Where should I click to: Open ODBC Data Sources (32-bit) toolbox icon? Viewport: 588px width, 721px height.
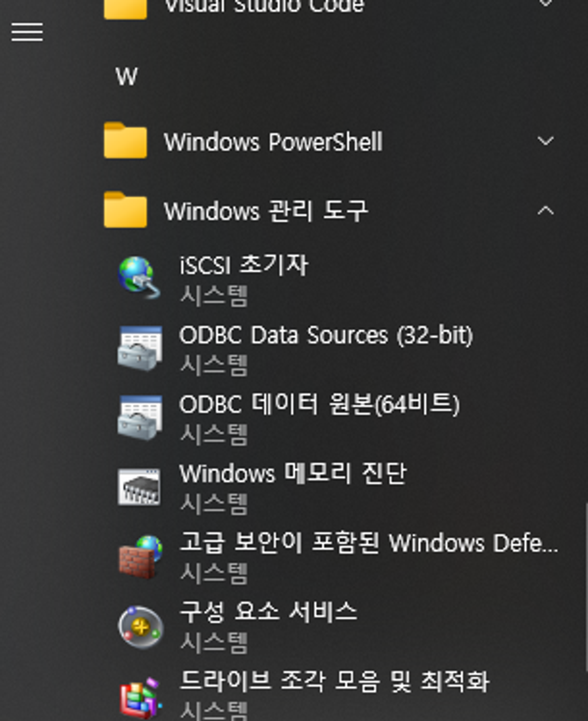click(x=140, y=348)
